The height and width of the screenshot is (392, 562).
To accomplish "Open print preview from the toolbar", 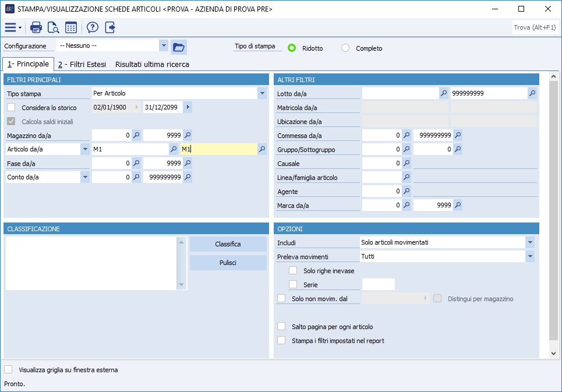I will 54,27.
